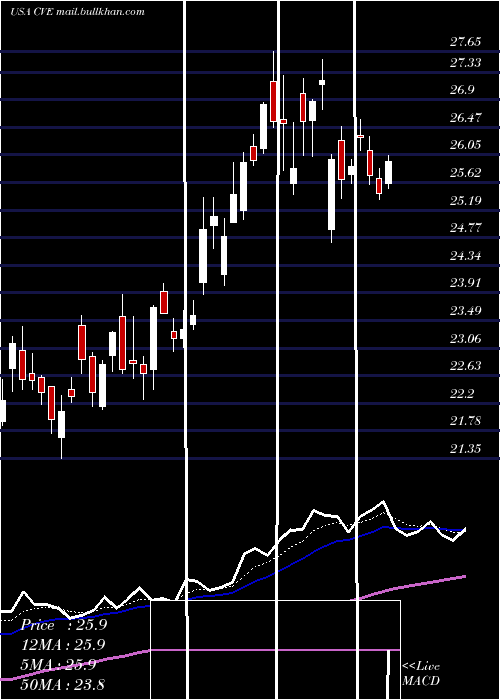This screenshot has height=700, width=500.
Task: Click the 21.78 price axis label
Action: 465,421
